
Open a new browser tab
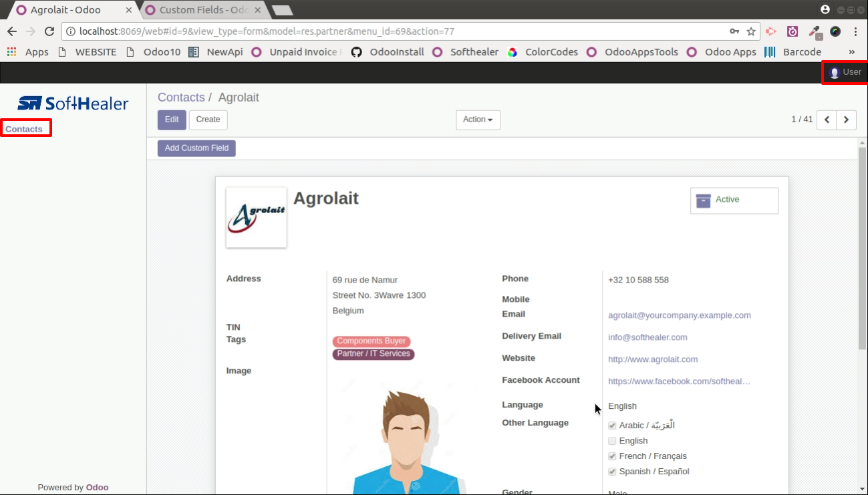[x=283, y=10]
